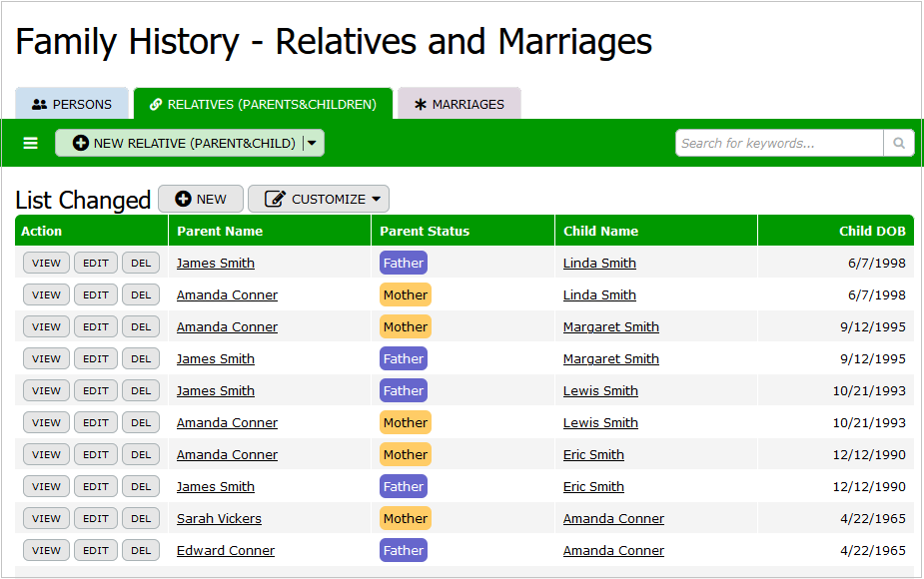Open the hamburger menu icon
The height and width of the screenshot is (579, 924).
pos(30,143)
